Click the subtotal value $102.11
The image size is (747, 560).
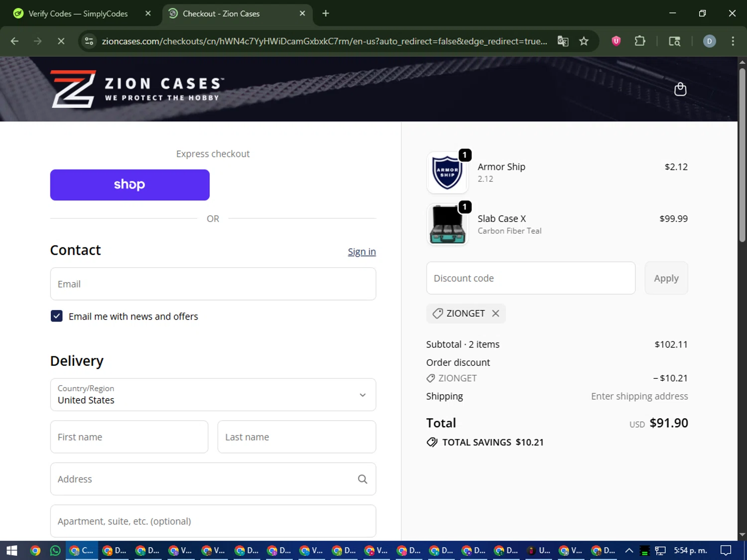click(x=671, y=344)
